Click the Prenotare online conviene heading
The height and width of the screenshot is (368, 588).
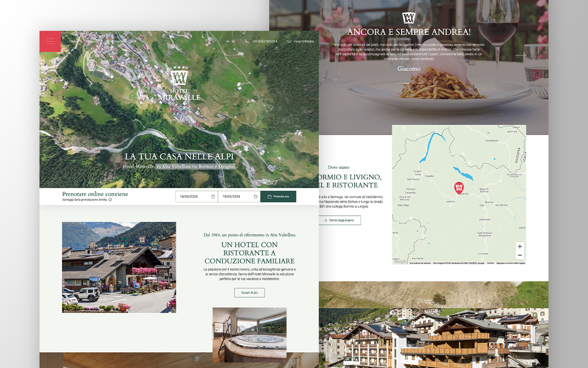pos(95,194)
